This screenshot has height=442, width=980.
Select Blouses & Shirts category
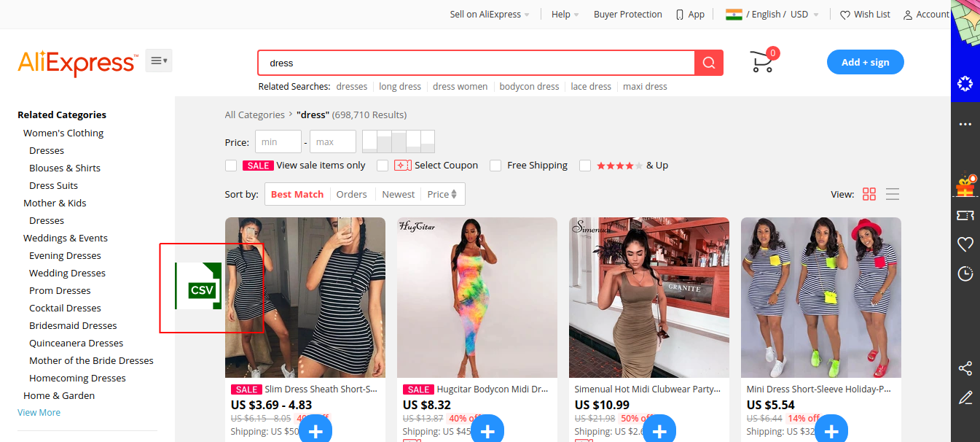pyautogui.click(x=65, y=168)
